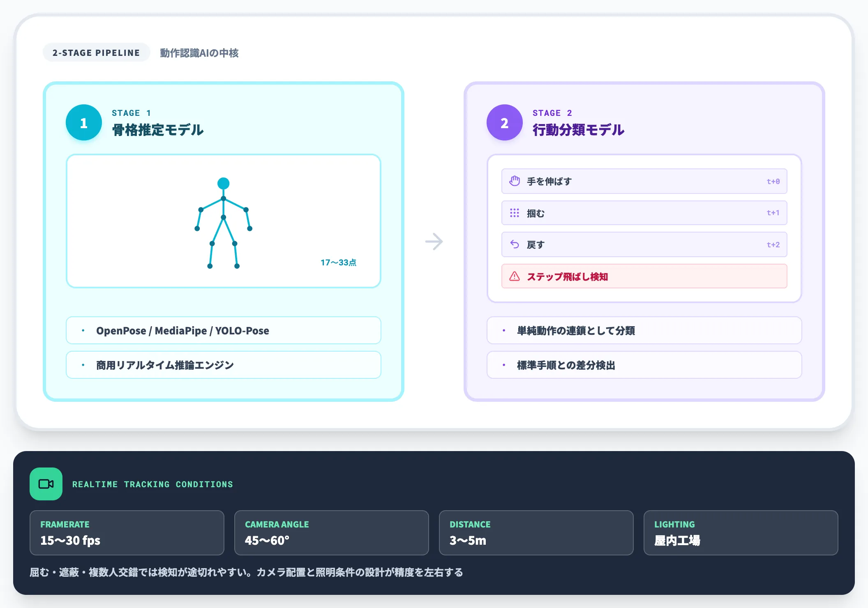Click the OpenPose / MediaPipe / YOLO-Pose item
The height and width of the screenshot is (608, 868).
point(223,330)
